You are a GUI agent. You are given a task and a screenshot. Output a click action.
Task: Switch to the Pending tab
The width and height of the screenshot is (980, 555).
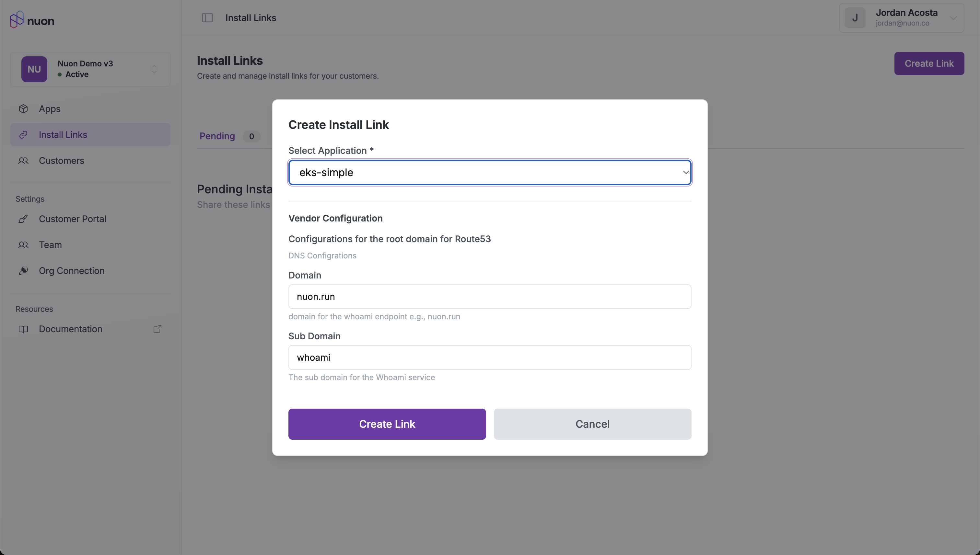coord(217,136)
